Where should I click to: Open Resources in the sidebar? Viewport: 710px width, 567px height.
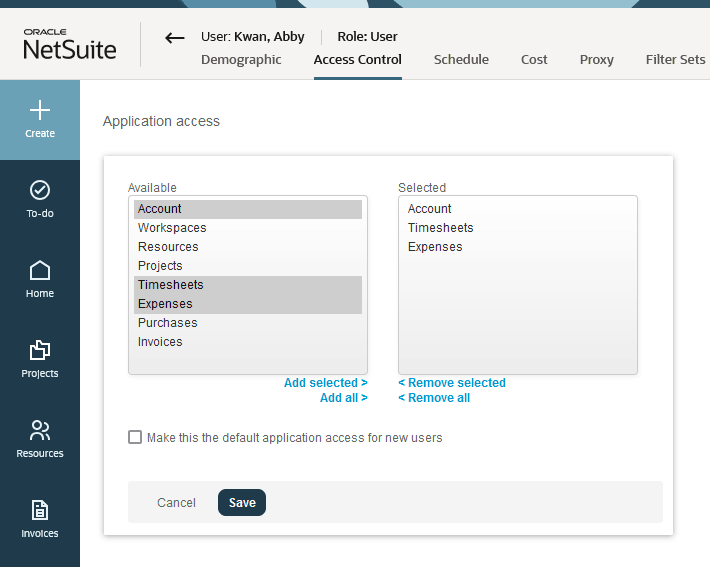[x=40, y=439]
